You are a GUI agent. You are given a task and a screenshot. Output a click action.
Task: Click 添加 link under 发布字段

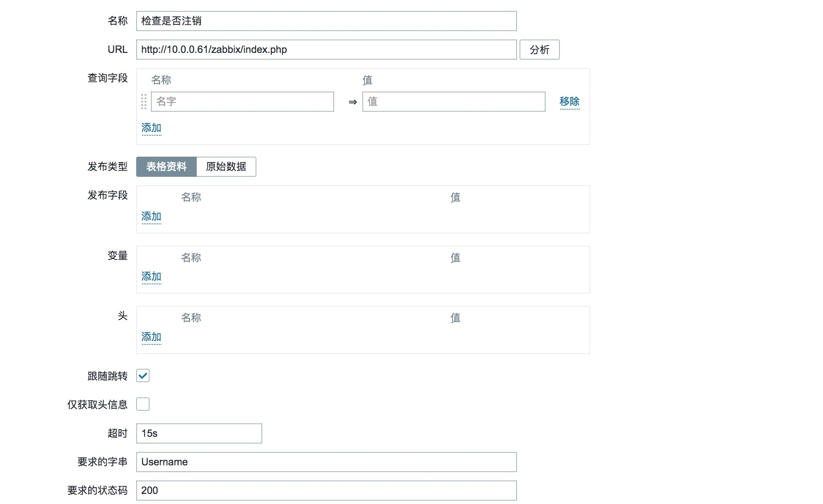point(151,216)
